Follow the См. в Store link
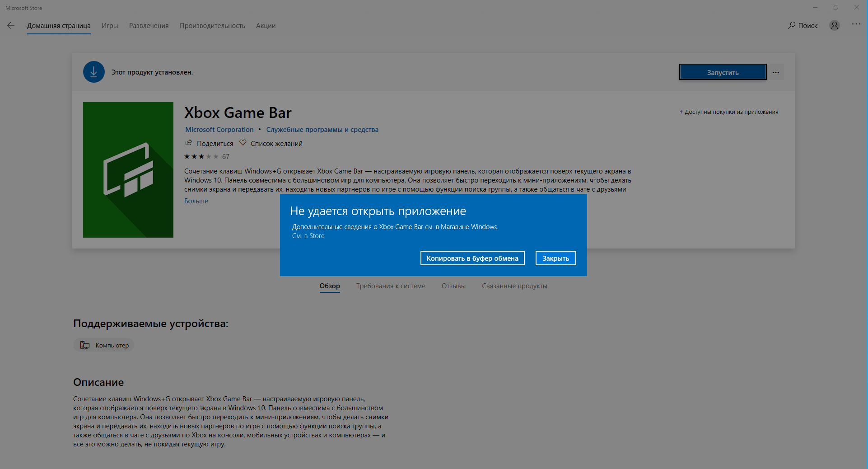Viewport: 868px width, 469px height. [x=308, y=236]
